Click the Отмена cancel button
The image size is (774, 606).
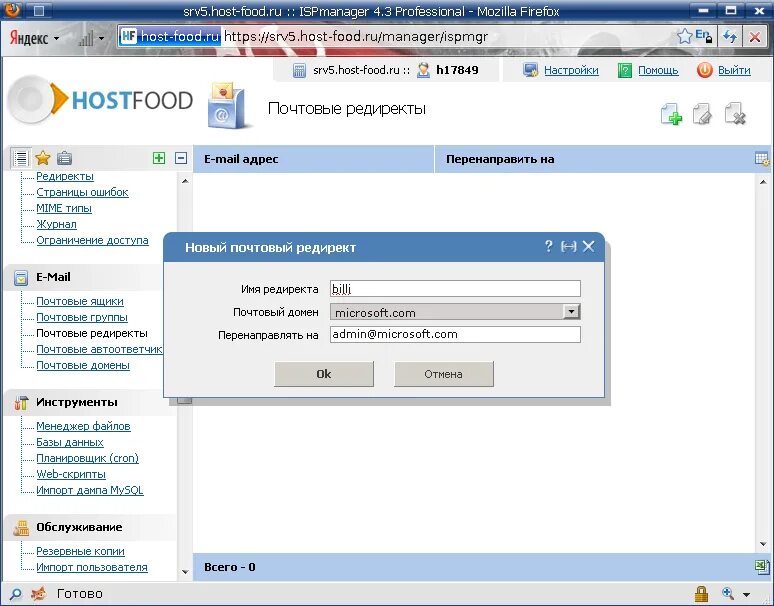coord(443,374)
